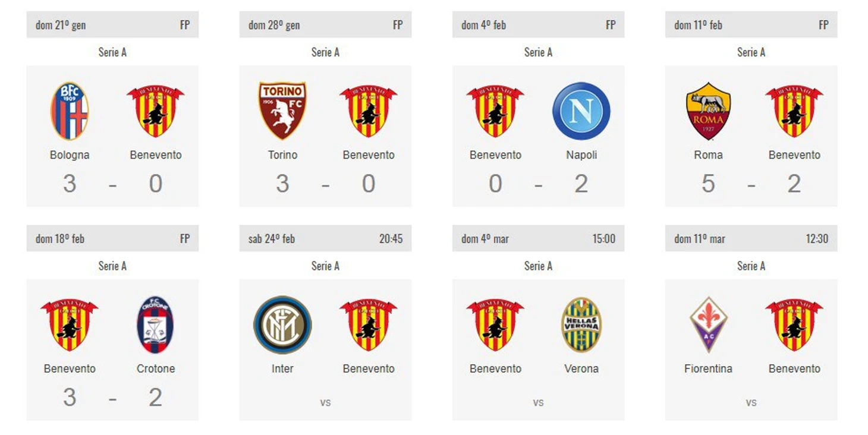Click the dom 11º mar 12:30 header
The height and width of the screenshot is (435, 868).
coord(751,238)
